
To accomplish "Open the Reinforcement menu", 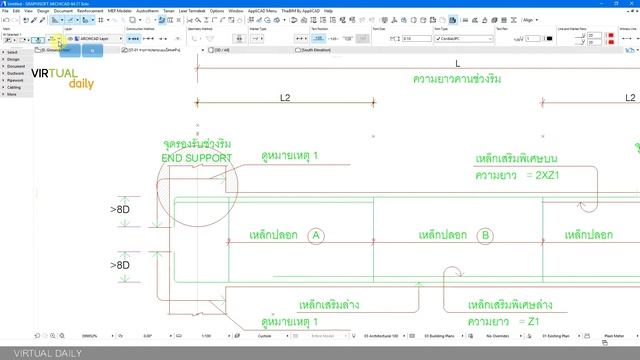I will click(90, 11).
